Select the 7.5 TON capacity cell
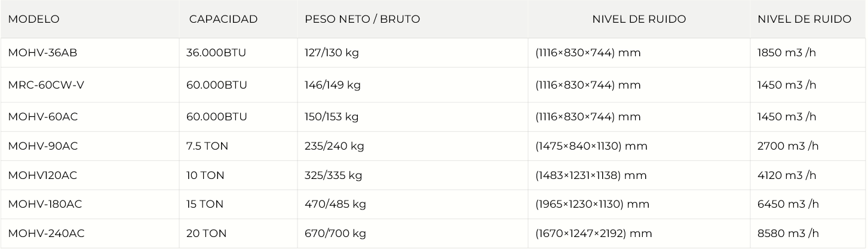Image resolution: width=868 pixels, height=249 pixels. [x=207, y=146]
